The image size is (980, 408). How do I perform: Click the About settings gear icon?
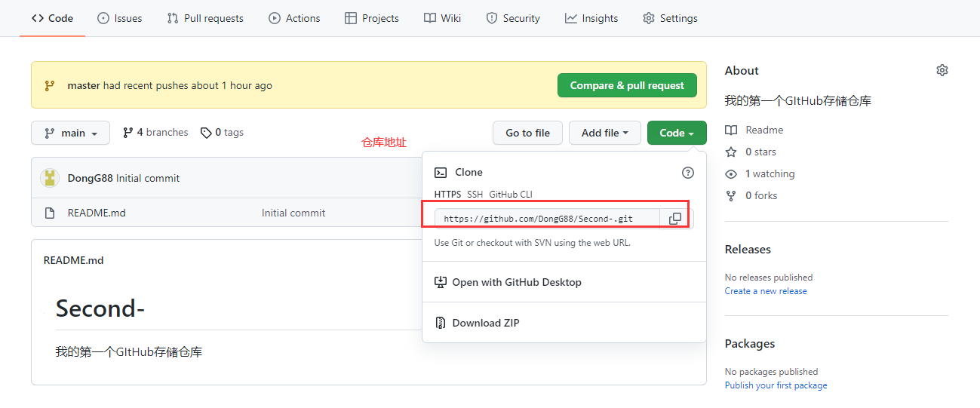(x=942, y=70)
